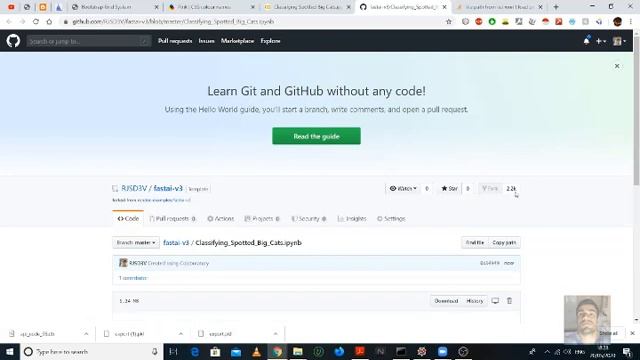Open the Chrome profile avatar
640x360 pixels.
[617, 22]
